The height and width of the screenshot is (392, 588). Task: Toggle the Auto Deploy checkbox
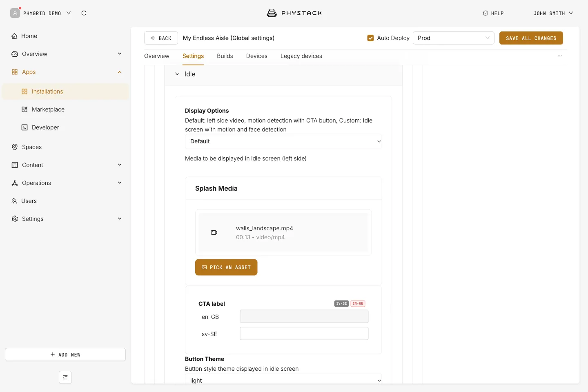pos(370,38)
